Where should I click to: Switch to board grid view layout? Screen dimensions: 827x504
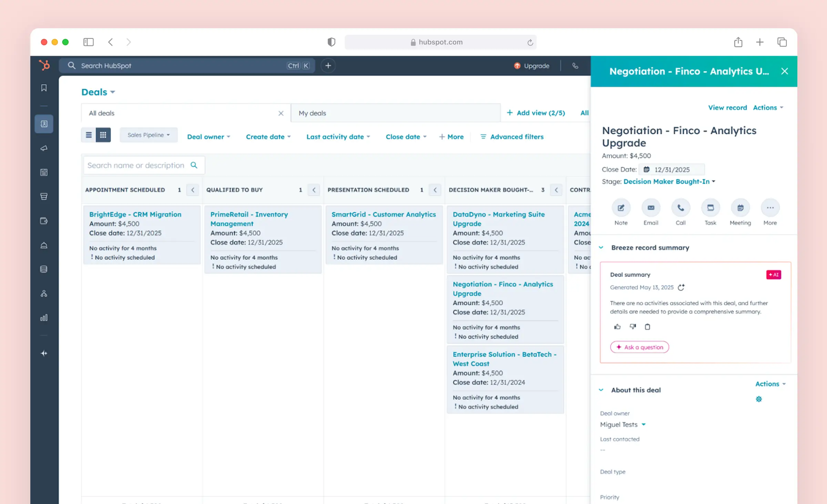pyautogui.click(x=103, y=135)
